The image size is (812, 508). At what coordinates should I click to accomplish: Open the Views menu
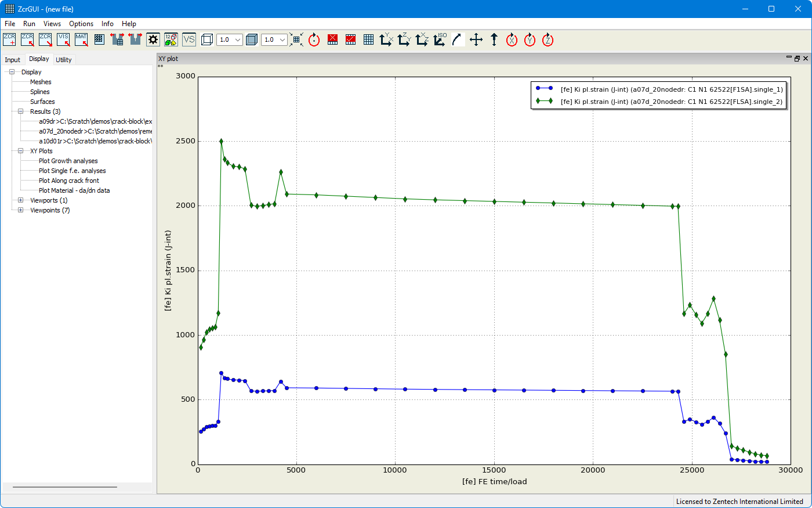pyautogui.click(x=52, y=24)
